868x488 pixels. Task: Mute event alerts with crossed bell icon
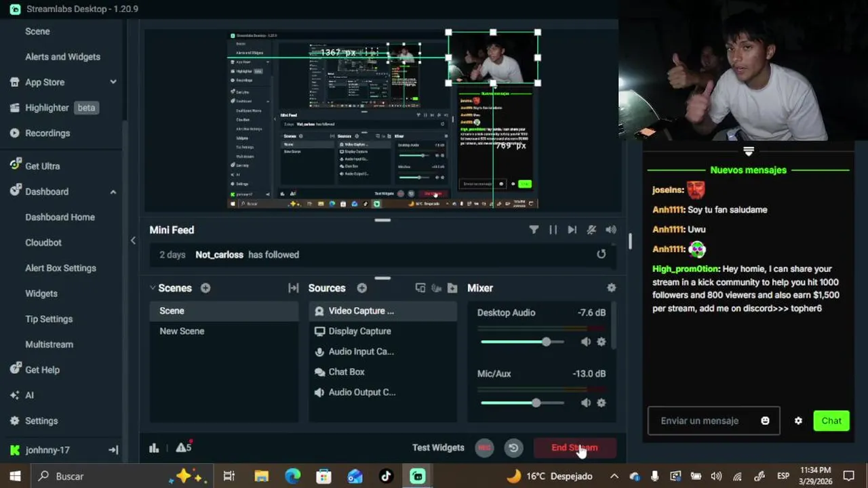(591, 230)
